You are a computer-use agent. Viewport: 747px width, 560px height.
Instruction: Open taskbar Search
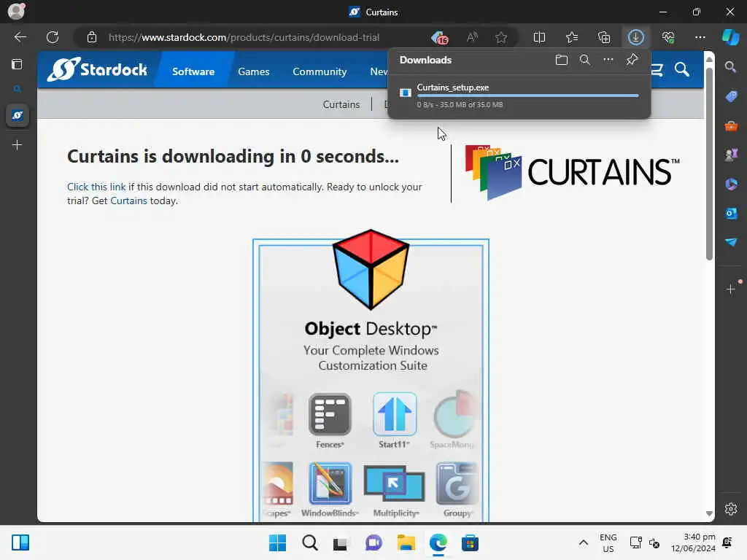coord(309,542)
